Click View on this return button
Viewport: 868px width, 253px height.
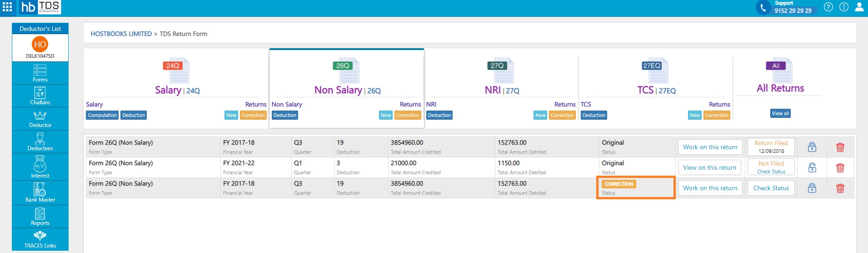click(x=709, y=167)
